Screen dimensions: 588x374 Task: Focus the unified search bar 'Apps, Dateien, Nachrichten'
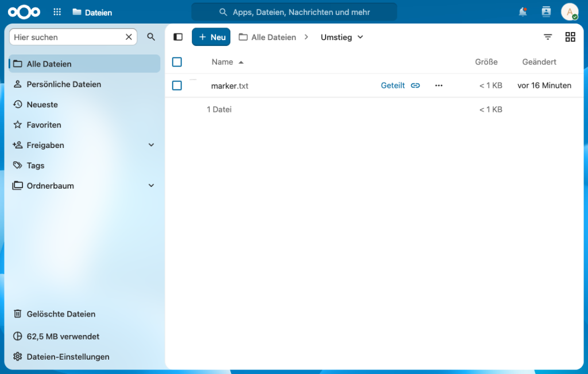tap(294, 12)
